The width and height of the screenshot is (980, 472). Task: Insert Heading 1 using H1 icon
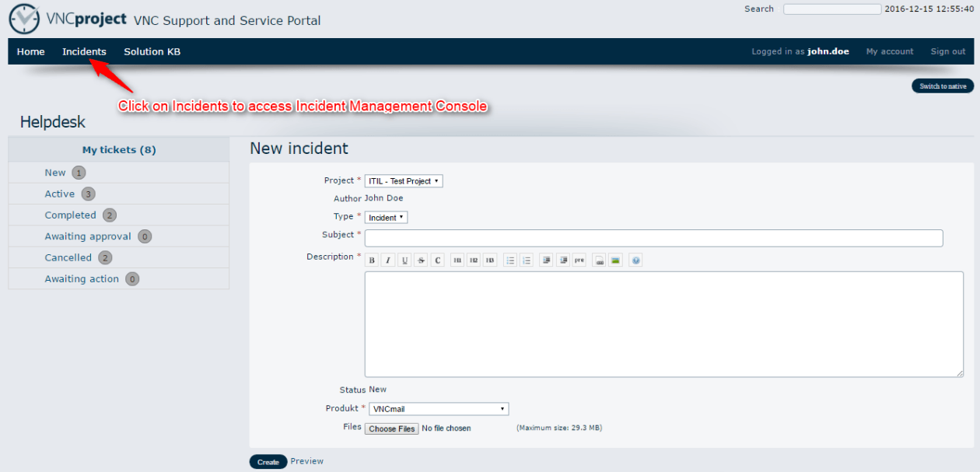click(x=457, y=260)
